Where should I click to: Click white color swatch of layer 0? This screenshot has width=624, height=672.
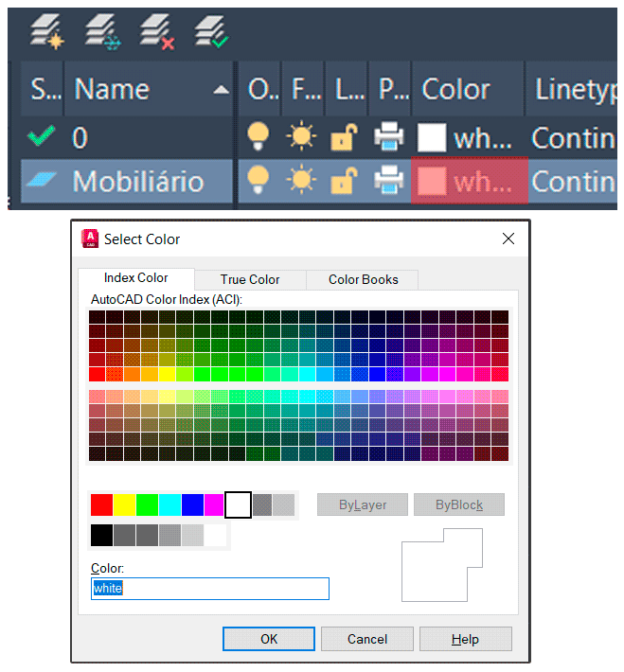(432, 137)
